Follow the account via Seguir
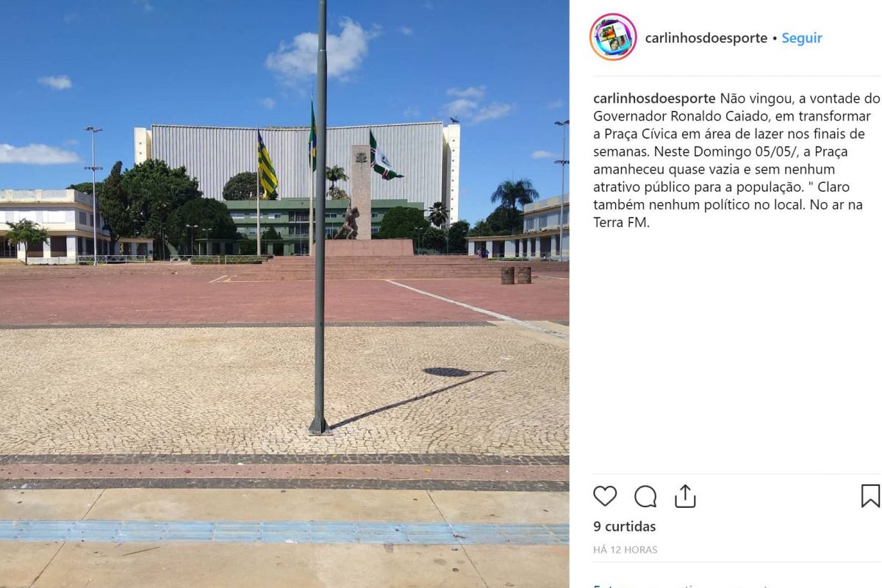Screen dimensions: 882x588 (x=802, y=38)
